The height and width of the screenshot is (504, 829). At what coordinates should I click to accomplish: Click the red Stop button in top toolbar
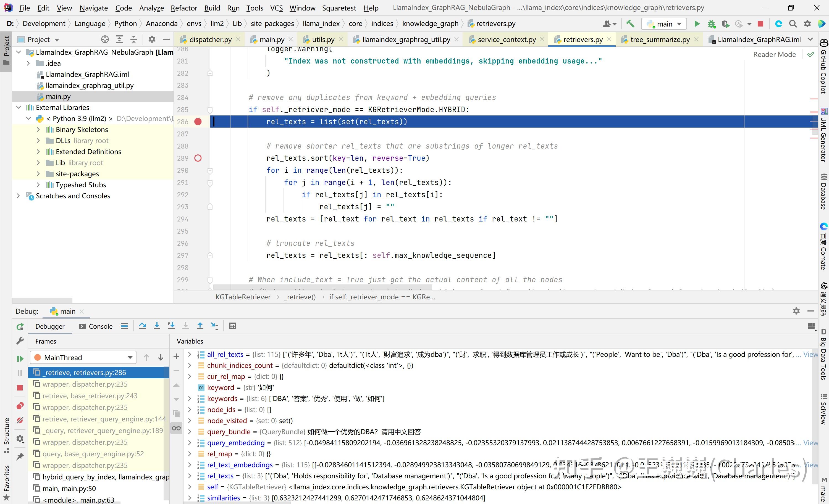(760, 23)
